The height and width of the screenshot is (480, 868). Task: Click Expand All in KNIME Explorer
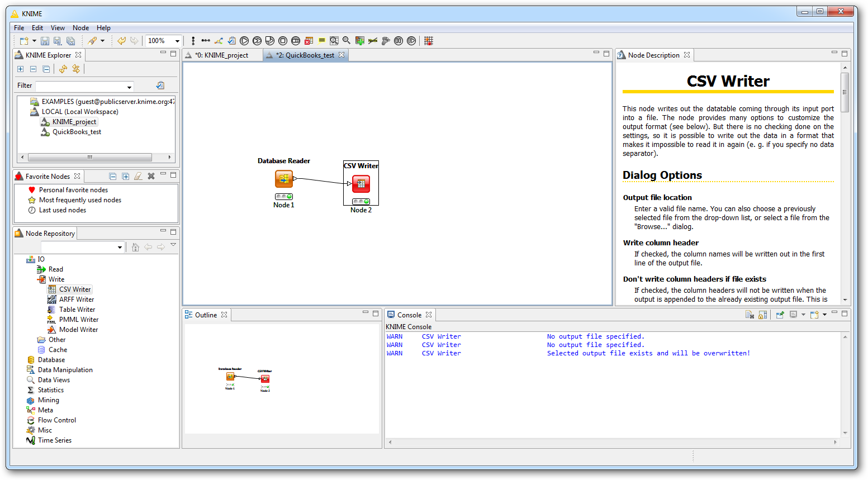coord(20,69)
